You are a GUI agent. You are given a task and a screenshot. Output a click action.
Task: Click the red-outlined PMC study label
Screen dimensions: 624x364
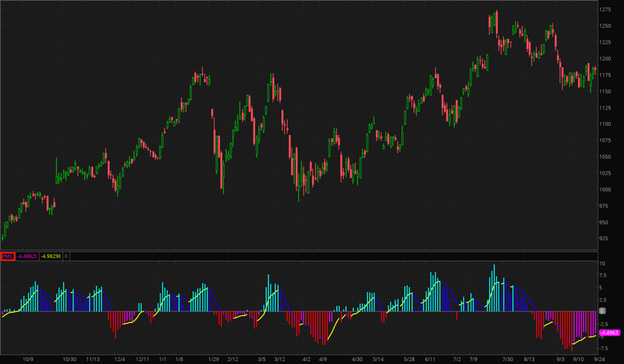pos(8,256)
